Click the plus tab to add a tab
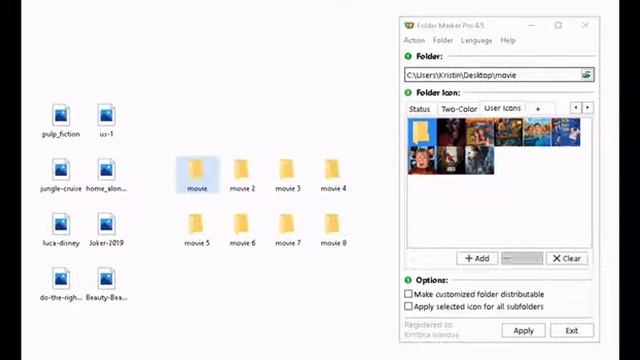 tap(538, 109)
